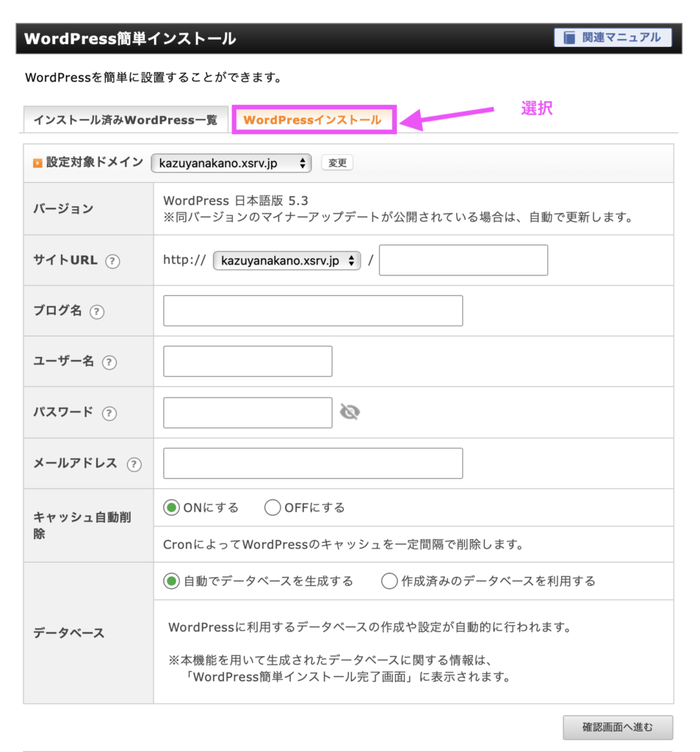The width and height of the screenshot is (700, 752).
Task: Select 自動でデータベースを生成する radio button
Action: coord(171,582)
